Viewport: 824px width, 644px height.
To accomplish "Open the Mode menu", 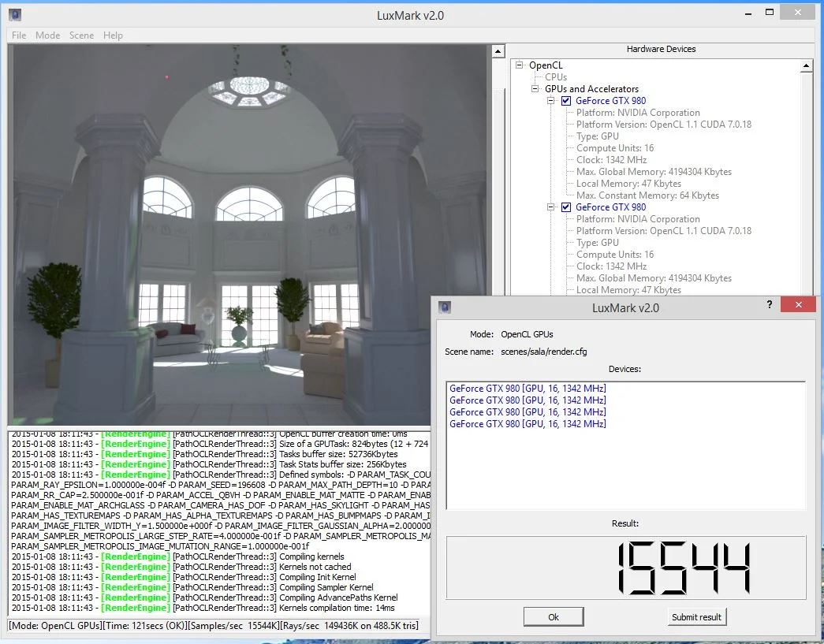I will click(48, 35).
